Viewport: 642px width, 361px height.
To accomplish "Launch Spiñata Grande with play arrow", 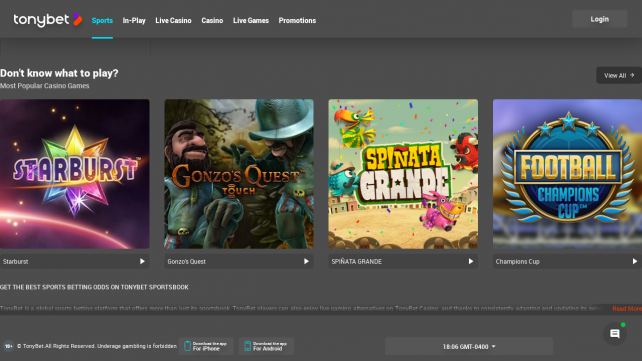I will coord(471,261).
